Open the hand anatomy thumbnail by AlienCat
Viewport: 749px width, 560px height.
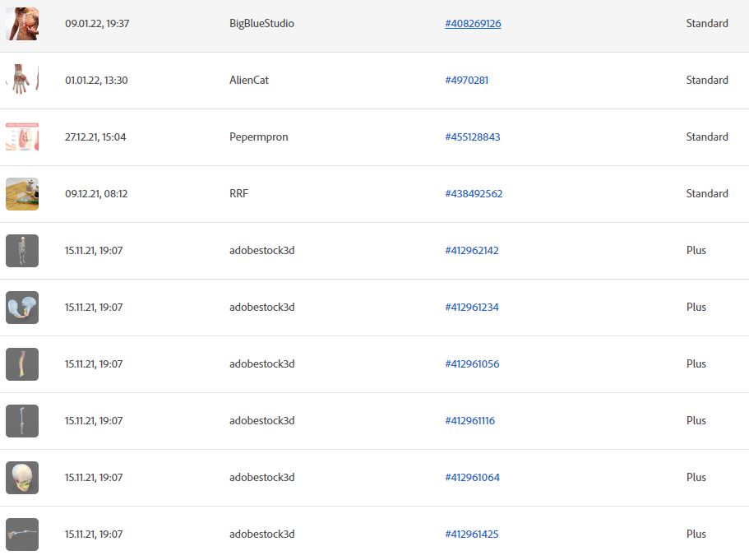click(x=22, y=80)
